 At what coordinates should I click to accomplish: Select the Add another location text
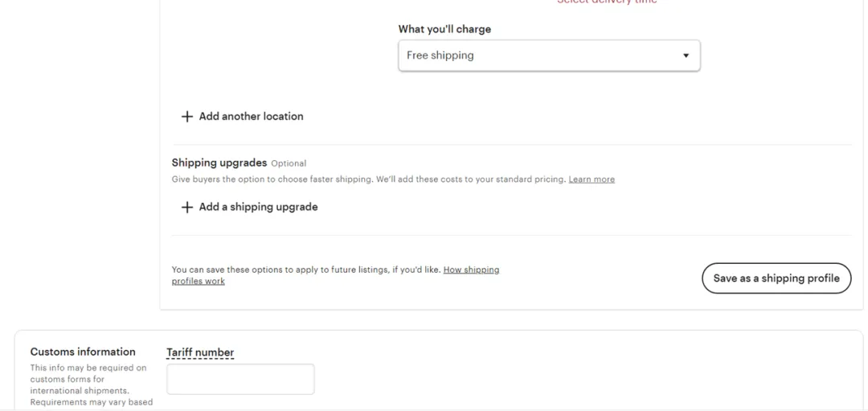(251, 117)
